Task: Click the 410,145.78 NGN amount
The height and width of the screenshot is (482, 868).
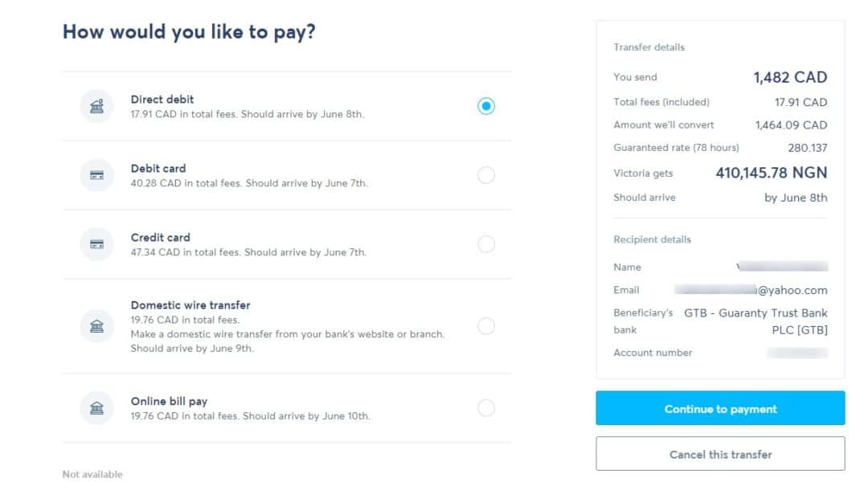Action: [771, 173]
